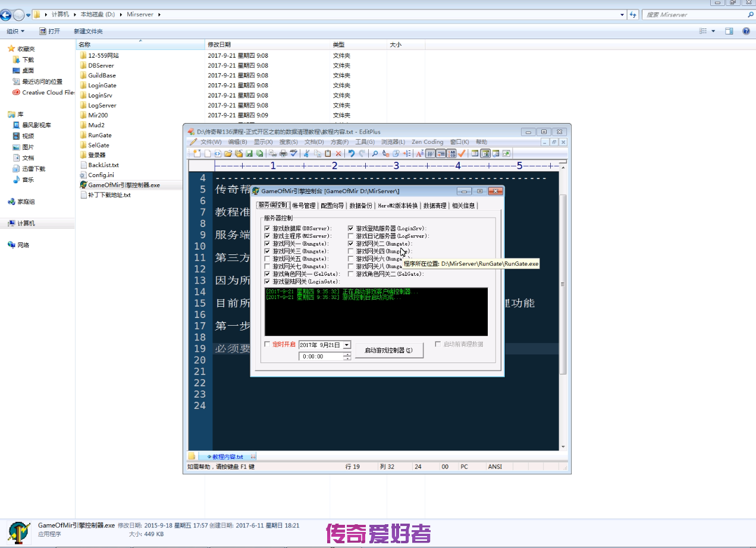Uncheck 游戏登陆服务器 (LoginSrv) checkbox
Screen dimensions: 756x548
351,228
